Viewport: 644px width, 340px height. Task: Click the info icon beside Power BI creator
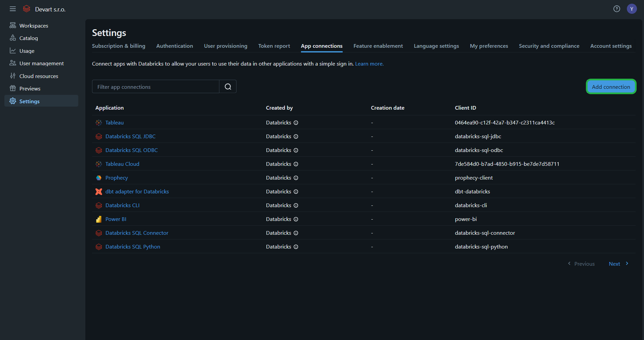pos(296,219)
